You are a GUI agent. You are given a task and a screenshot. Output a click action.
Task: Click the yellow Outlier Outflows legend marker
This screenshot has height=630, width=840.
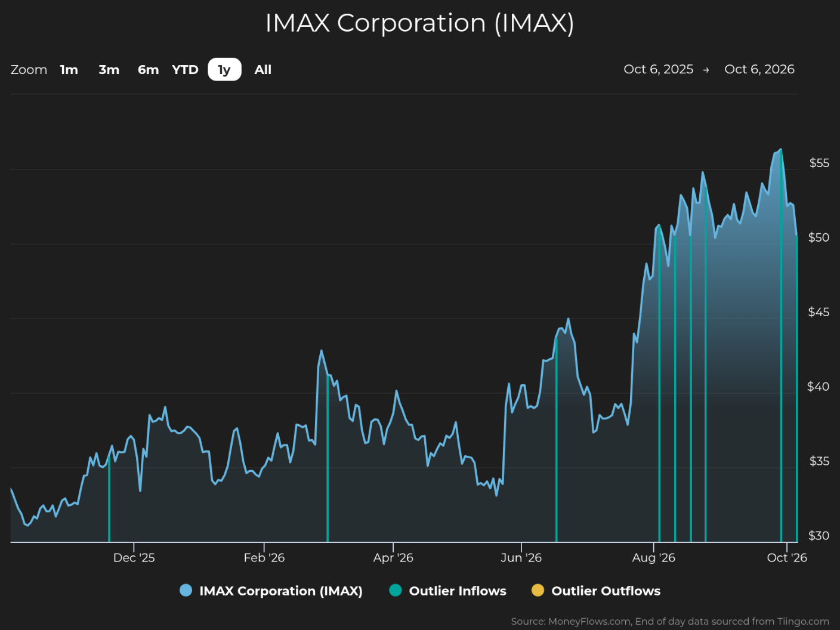click(x=538, y=591)
